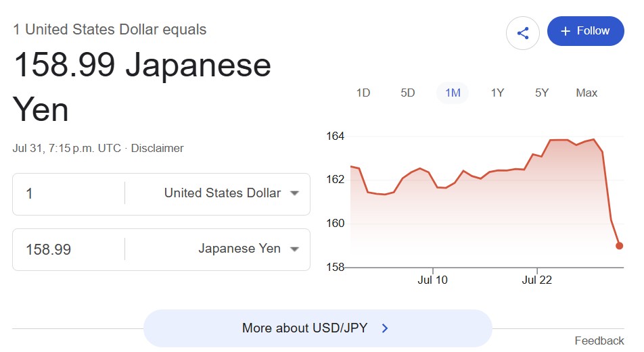Focus the 158.99 yen amount field

(x=68, y=249)
